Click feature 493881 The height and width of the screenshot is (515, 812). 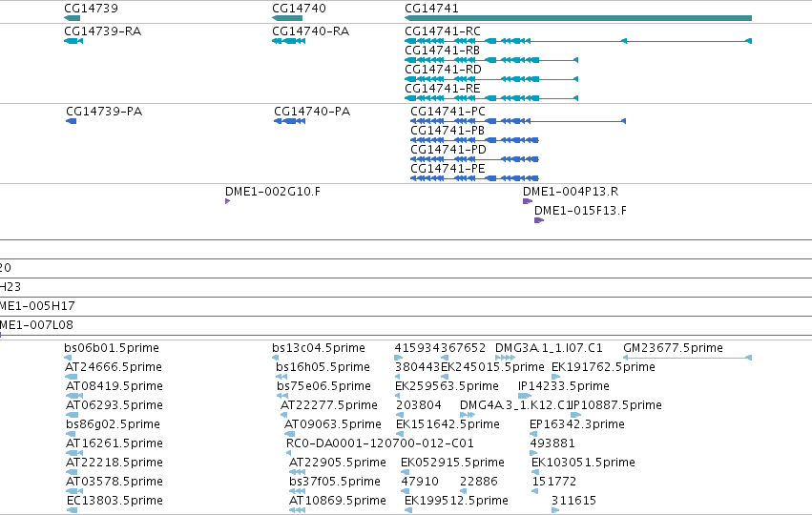552,443
